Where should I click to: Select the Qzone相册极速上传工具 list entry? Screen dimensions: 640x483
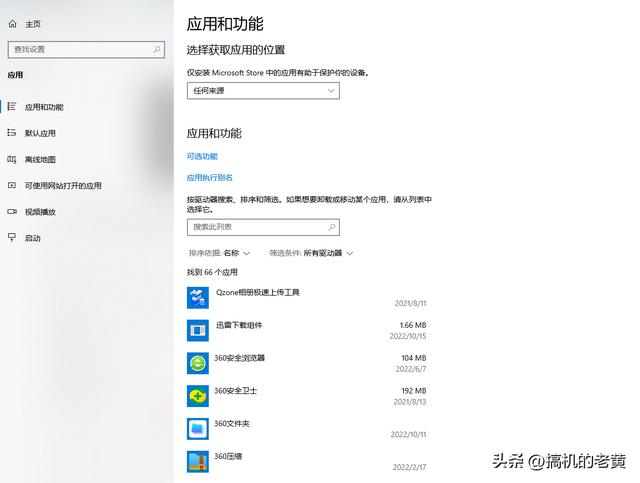[307, 298]
